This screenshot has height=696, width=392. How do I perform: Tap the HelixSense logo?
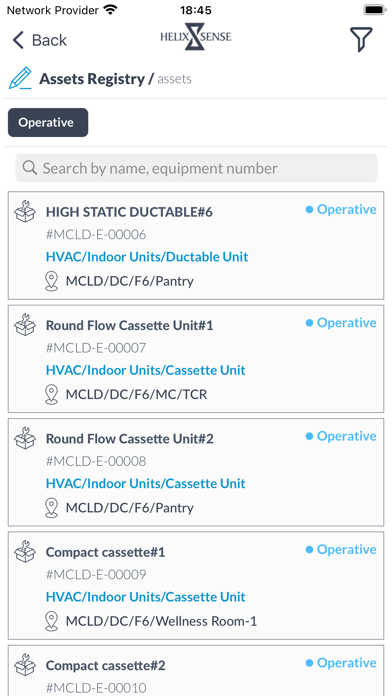click(195, 36)
